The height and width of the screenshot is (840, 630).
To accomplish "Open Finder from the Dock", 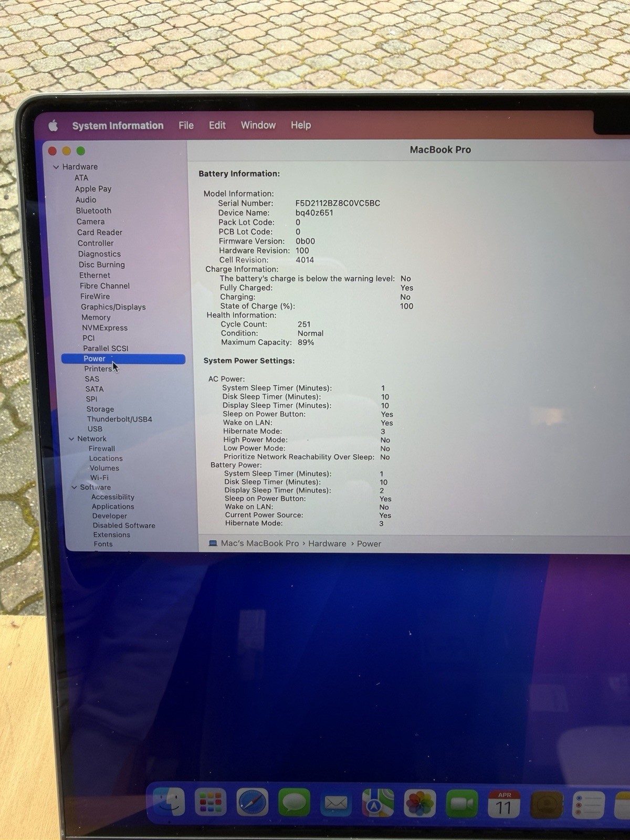I will 170,802.
